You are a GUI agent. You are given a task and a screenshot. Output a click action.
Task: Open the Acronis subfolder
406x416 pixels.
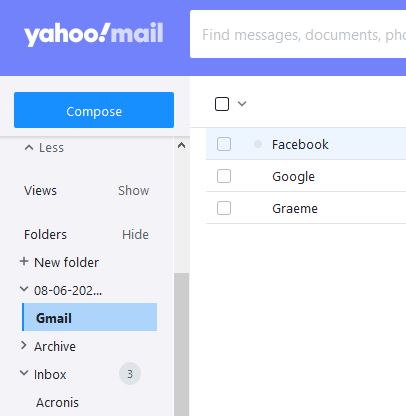tap(57, 403)
